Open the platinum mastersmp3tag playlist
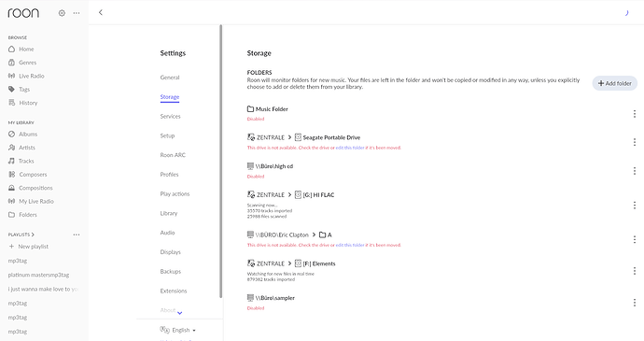 click(x=38, y=275)
